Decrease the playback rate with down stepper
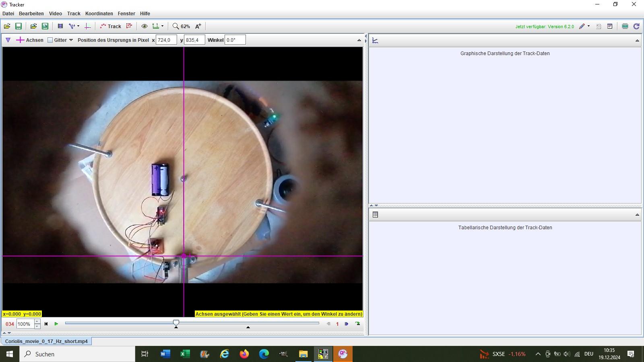Image resolution: width=644 pixels, height=362 pixels. click(37, 326)
